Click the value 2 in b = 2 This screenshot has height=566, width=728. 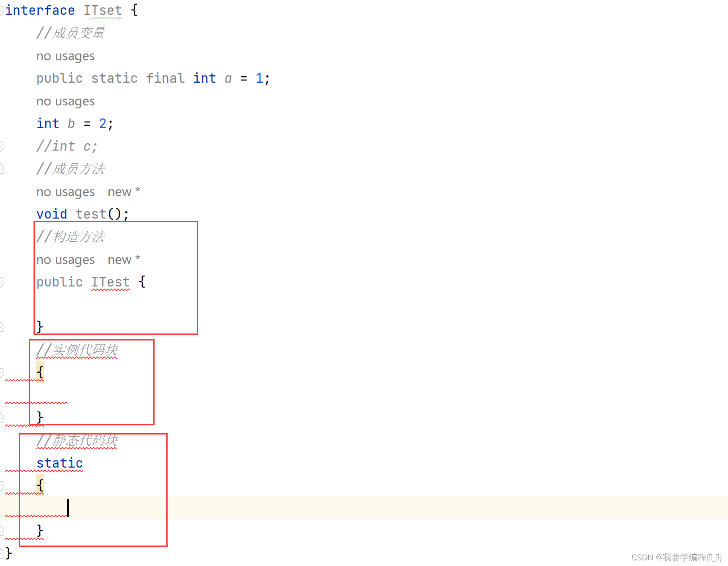(103, 124)
